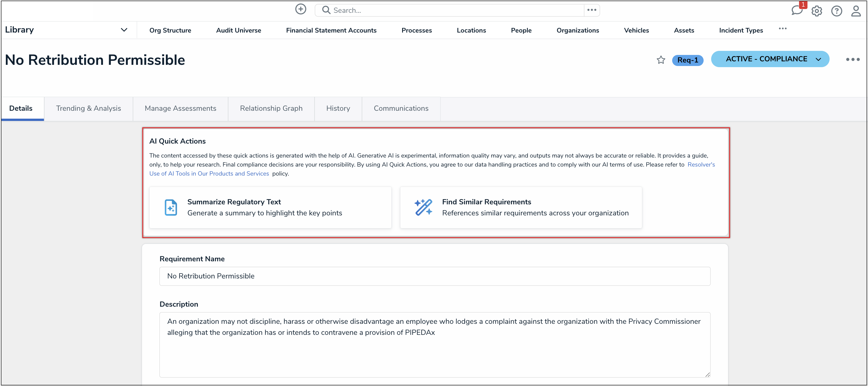Image resolution: width=868 pixels, height=386 pixels.
Task: Open the page actions three-dot menu
Action: point(853,60)
